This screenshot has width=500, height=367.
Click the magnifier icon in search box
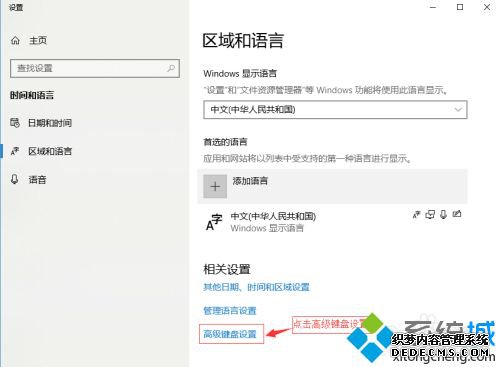coord(171,68)
